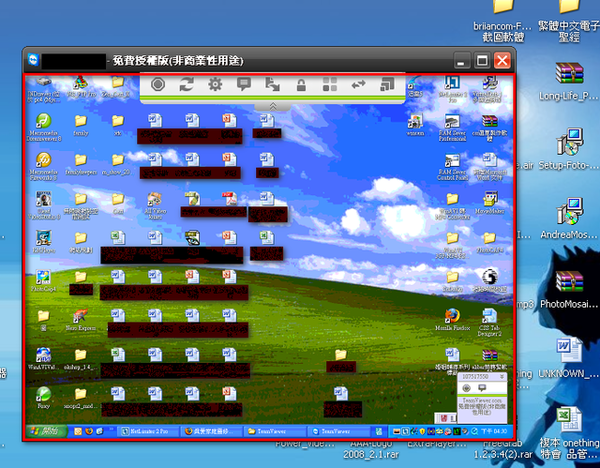
Task: Maximize the TeamViewer remote window
Action: point(482,60)
